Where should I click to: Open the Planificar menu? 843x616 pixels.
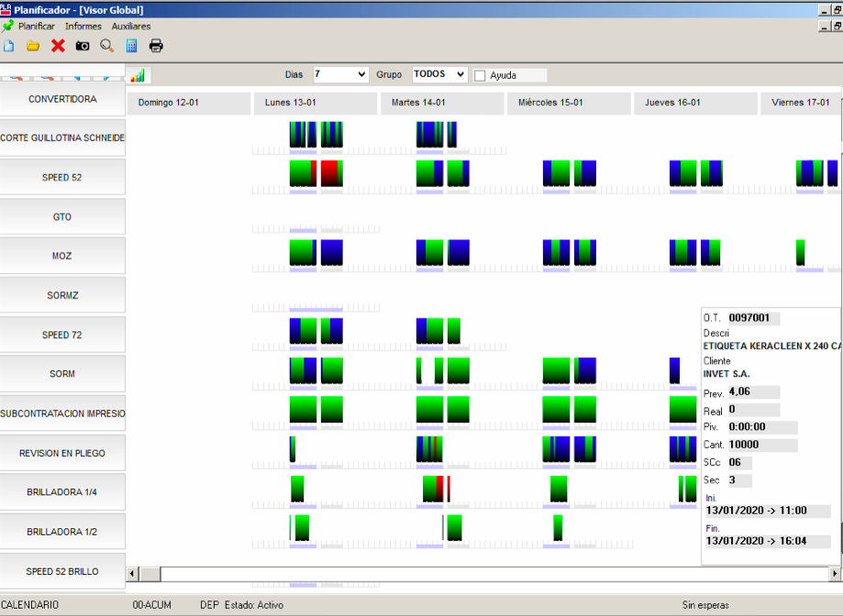coord(36,27)
